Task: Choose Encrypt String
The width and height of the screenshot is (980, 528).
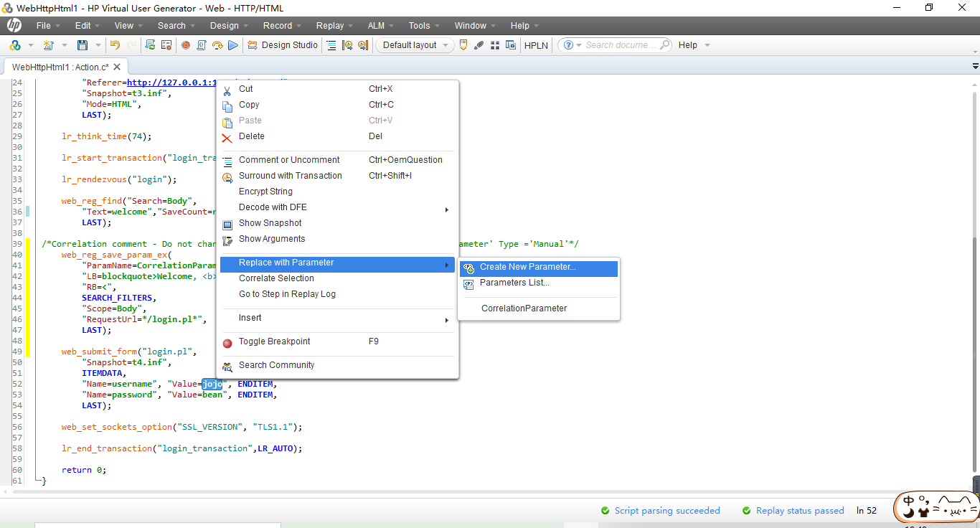Action: point(337,192)
